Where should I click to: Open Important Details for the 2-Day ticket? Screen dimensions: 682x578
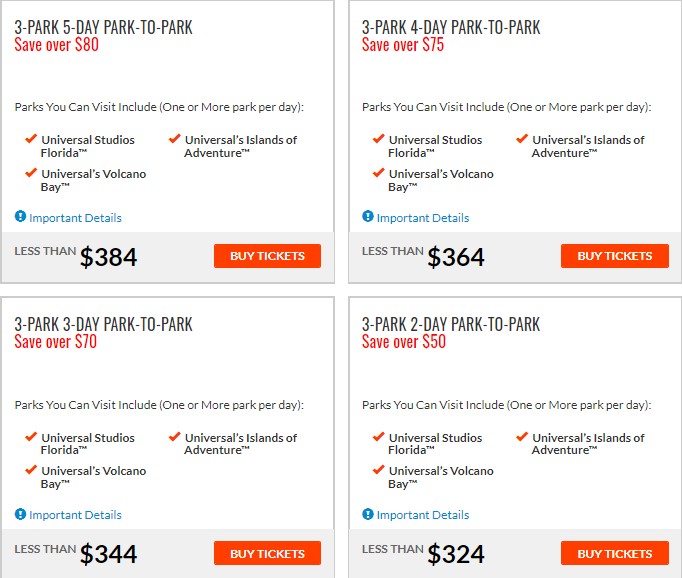point(423,515)
